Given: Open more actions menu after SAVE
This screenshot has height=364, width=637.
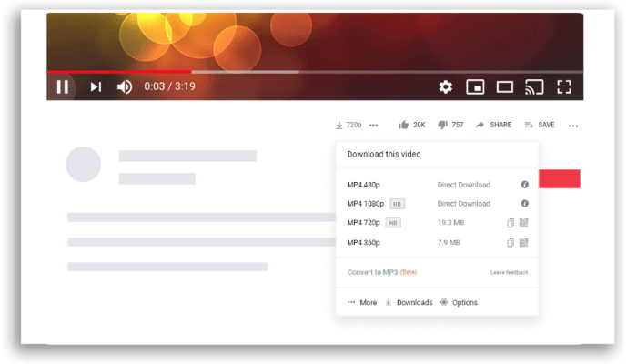Looking at the screenshot, I should [573, 126].
